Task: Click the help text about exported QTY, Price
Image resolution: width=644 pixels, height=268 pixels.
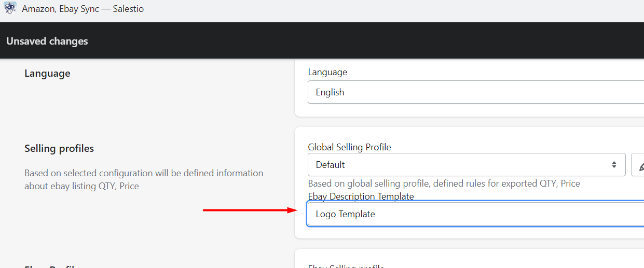Action: point(444,184)
